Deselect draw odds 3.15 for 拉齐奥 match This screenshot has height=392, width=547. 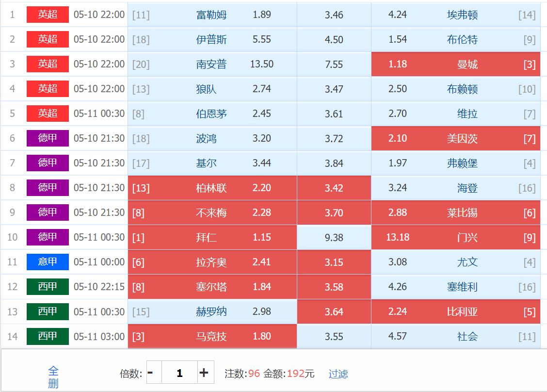(x=334, y=262)
